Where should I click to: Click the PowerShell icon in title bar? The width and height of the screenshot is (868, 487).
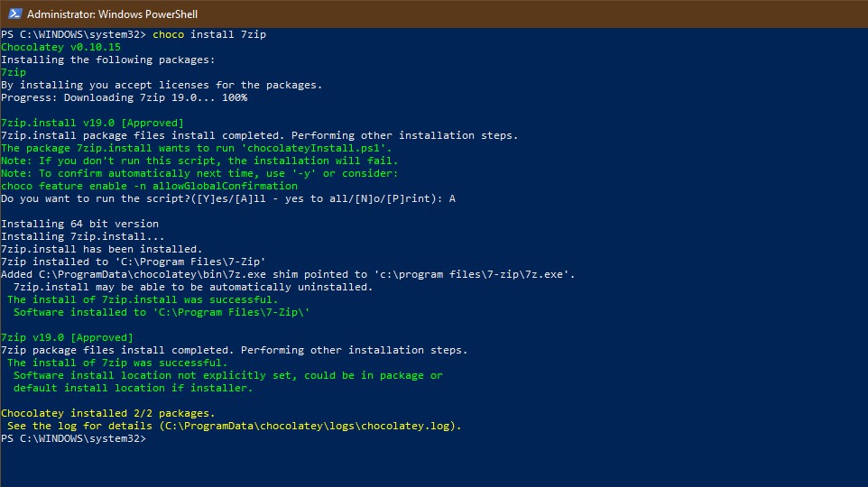tap(13, 14)
